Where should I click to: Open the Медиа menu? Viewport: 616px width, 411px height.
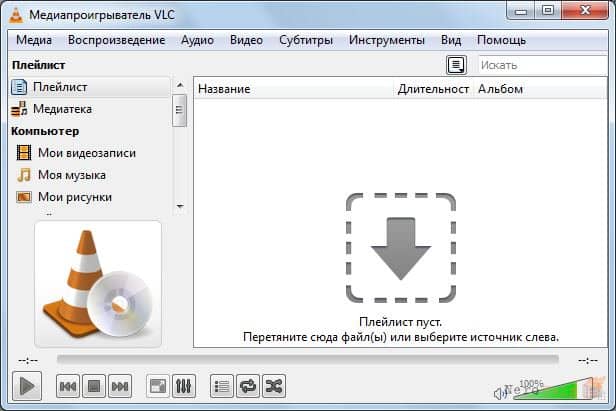34,40
